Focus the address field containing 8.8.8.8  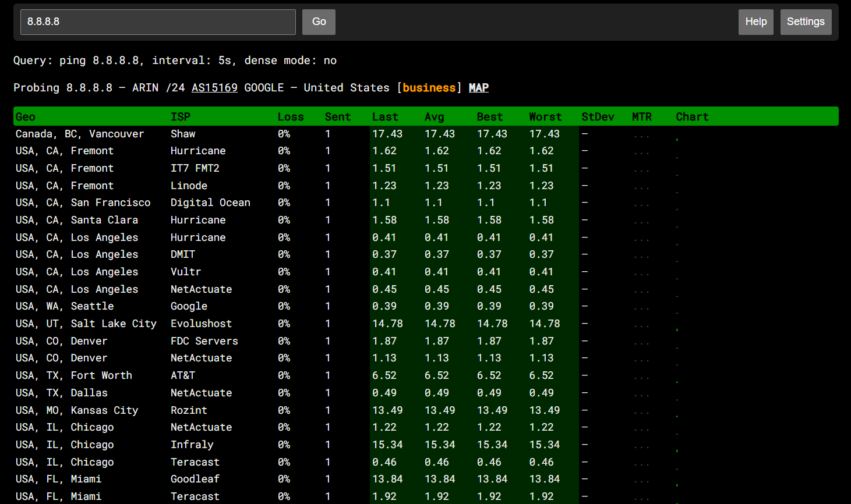[x=158, y=22]
